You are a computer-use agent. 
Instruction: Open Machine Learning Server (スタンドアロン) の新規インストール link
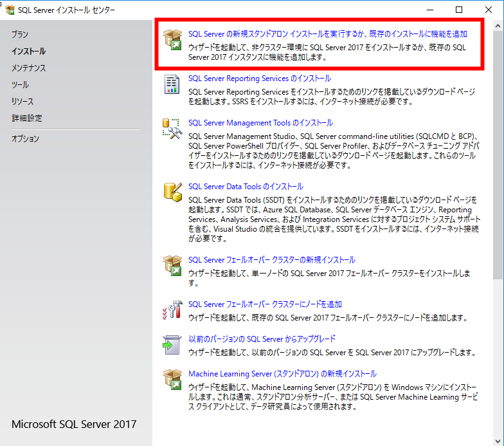coord(283,373)
